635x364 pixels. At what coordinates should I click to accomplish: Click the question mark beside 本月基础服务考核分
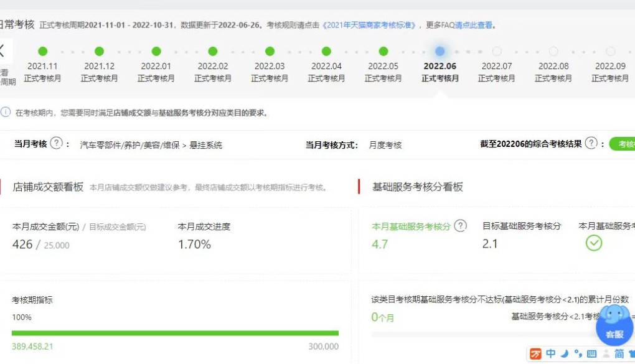pyautogui.click(x=460, y=225)
